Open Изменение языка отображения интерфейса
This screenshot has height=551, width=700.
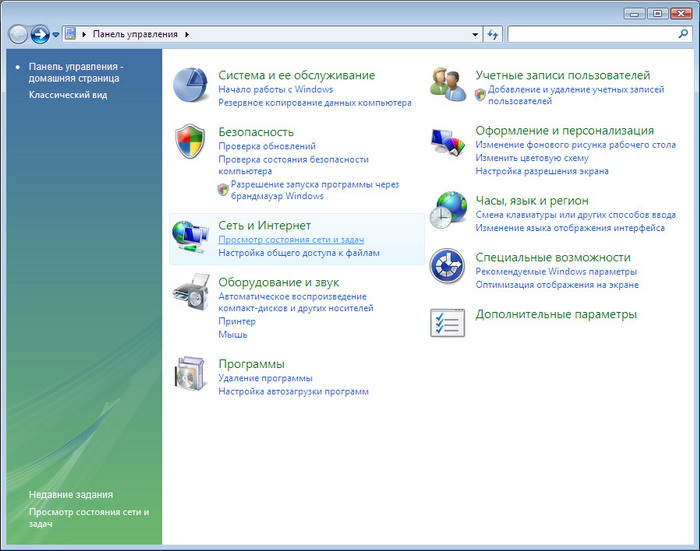[570, 228]
